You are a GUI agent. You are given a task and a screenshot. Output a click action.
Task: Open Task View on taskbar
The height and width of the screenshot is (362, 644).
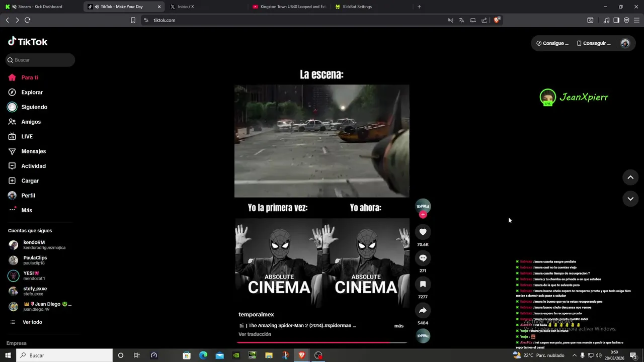click(136, 355)
